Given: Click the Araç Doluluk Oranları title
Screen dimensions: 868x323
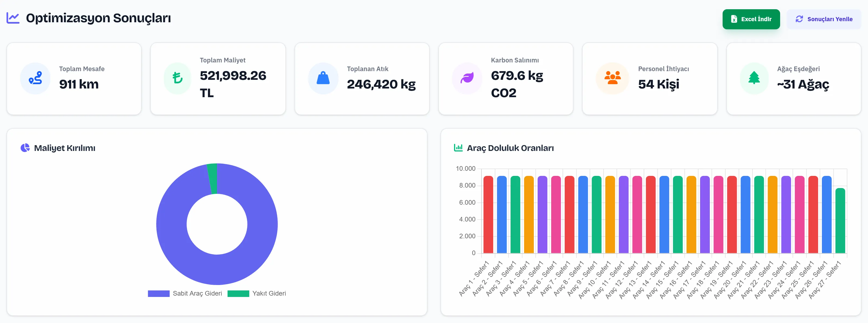Looking at the screenshot, I should [x=510, y=148].
